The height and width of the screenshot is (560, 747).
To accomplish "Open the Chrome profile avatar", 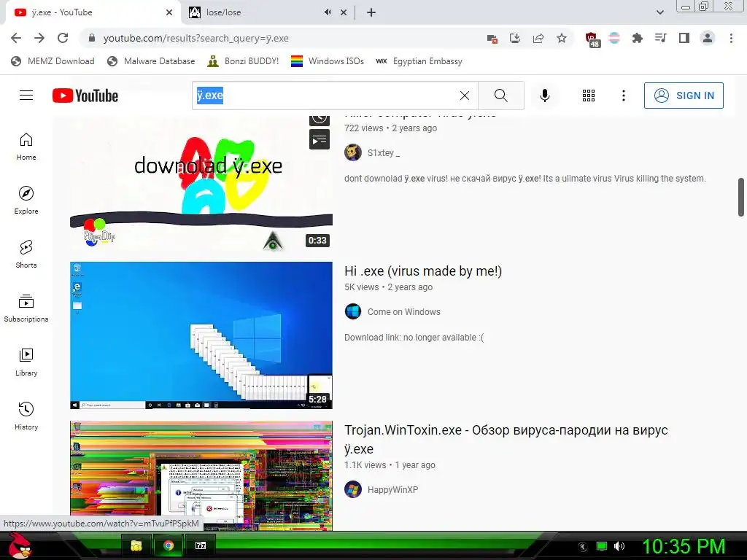I will pos(708,38).
